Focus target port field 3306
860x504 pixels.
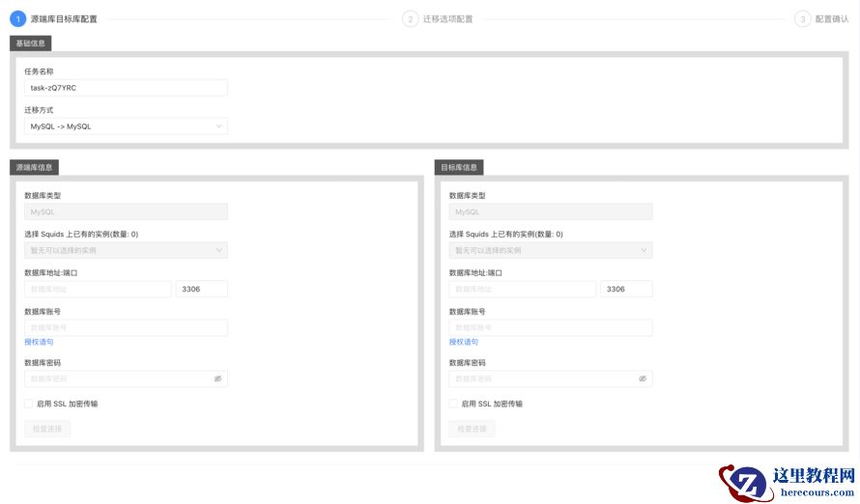pyautogui.click(x=626, y=289)
